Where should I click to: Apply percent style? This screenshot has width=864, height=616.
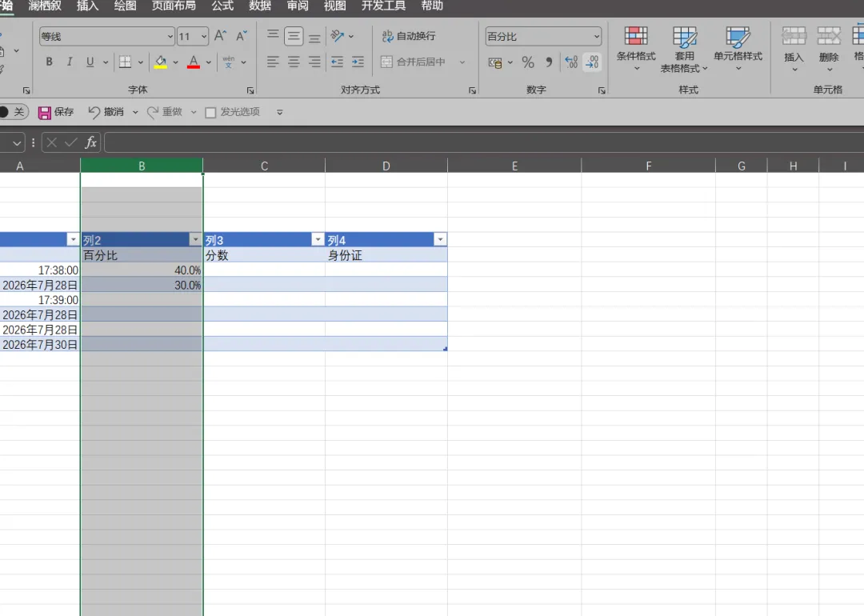click(528, 62)
